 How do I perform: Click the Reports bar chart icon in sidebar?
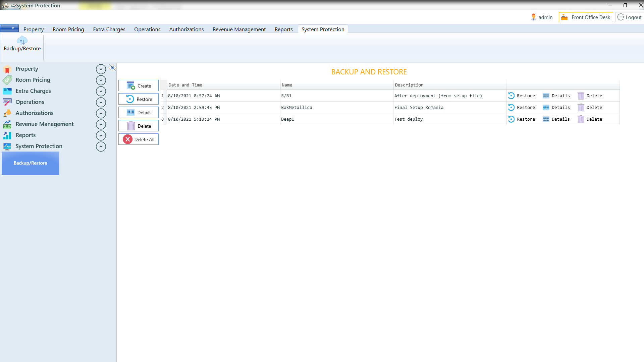point(7,135)
